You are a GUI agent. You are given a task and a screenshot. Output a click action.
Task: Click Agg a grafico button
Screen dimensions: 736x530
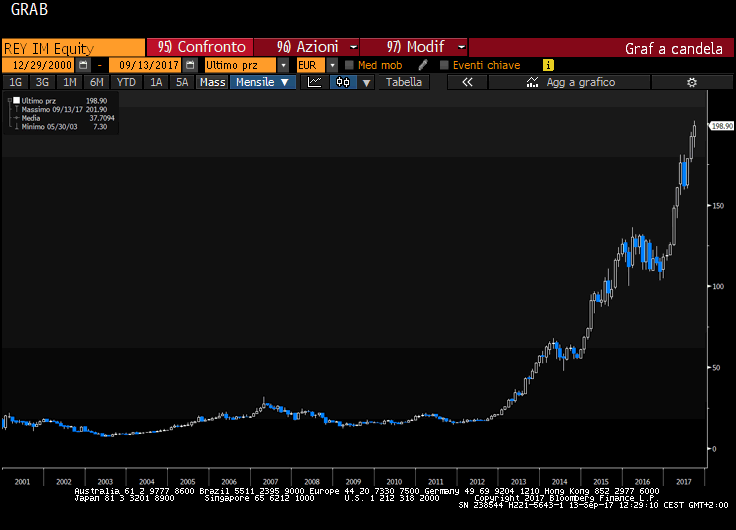pyautogui.click(x=569, y=82)
